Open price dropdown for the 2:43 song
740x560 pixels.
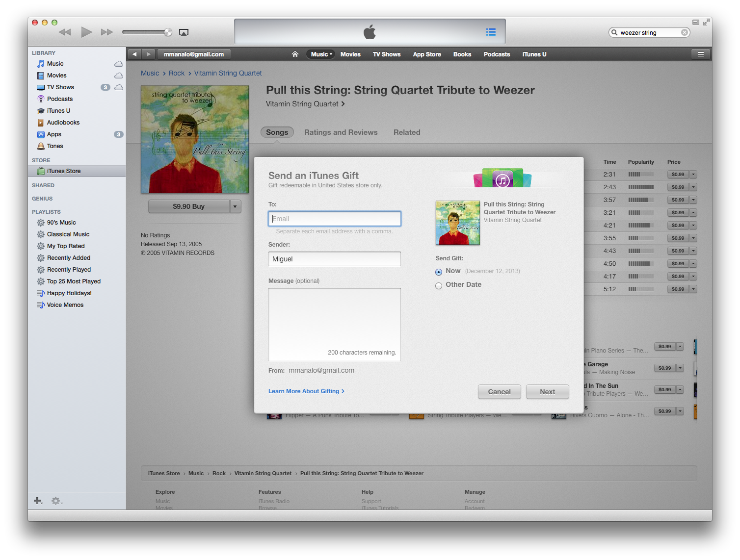tap(693, 187)
